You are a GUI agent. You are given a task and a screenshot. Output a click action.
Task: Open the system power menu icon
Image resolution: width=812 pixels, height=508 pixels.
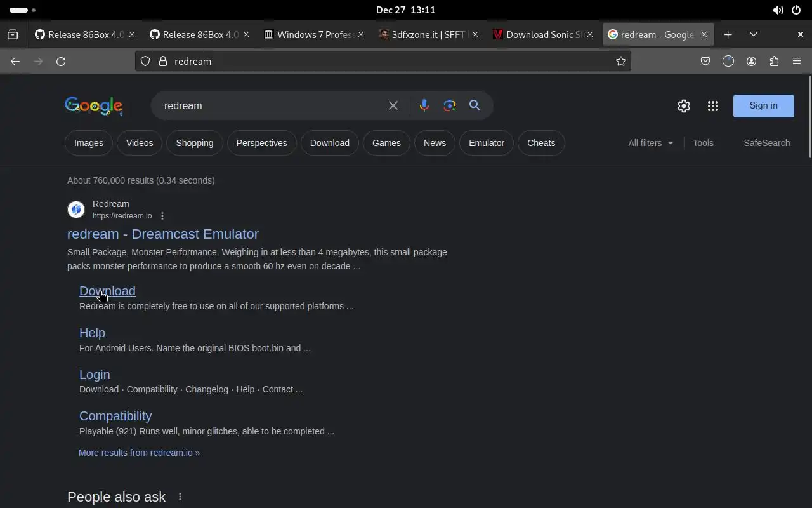pyautogui.click(x=796, y=10)
